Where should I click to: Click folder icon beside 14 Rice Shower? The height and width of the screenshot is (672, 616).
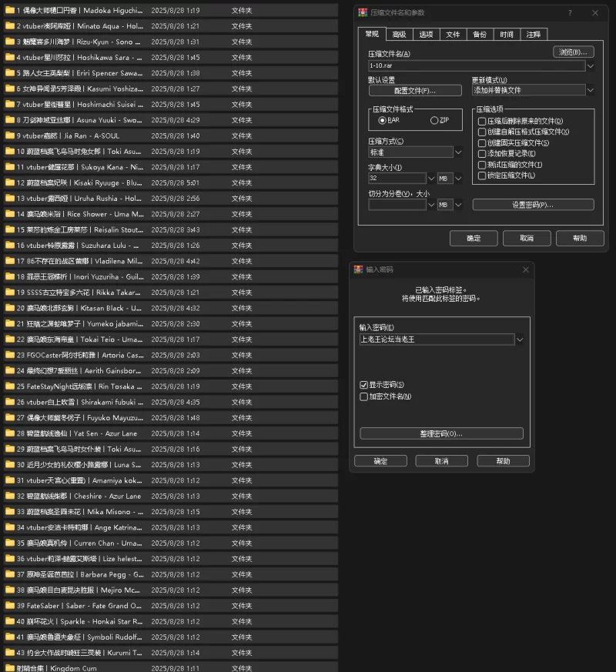click(9, 214)
